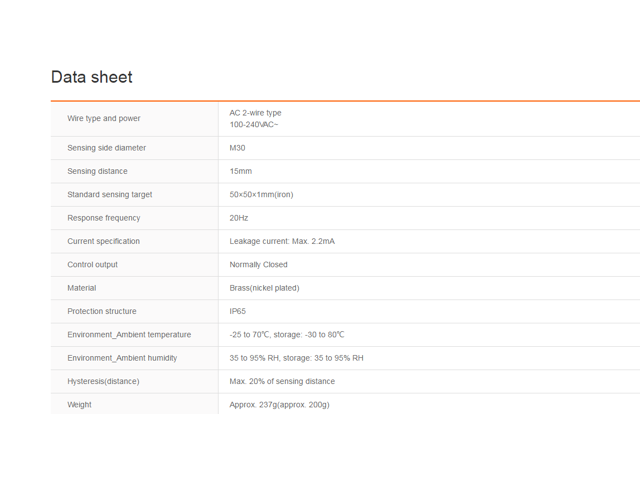Viewport: 640px width, 480px height.
Task: Select the "Wire type and power" row label
Action: (104, 118)
